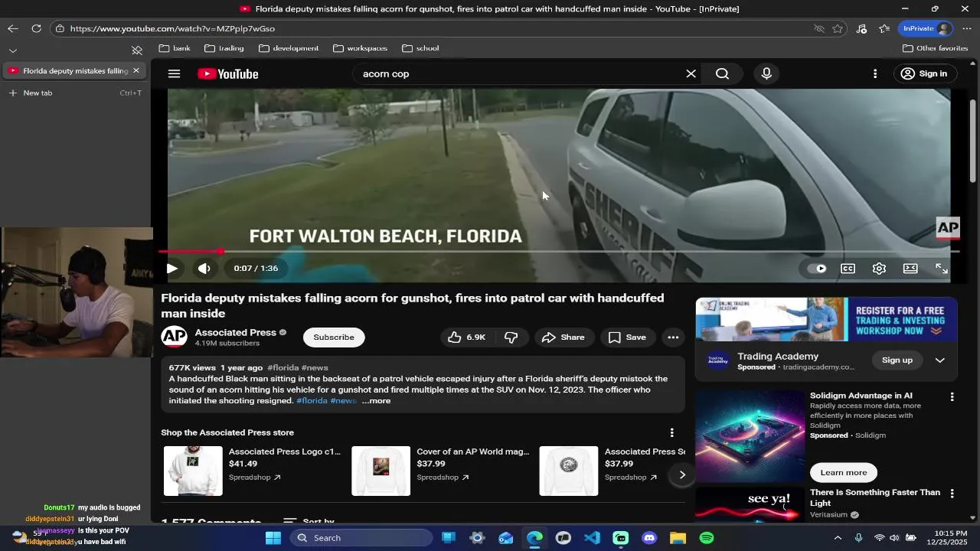
Task: Turn on closed captions
Action: (x=848, y=269)
